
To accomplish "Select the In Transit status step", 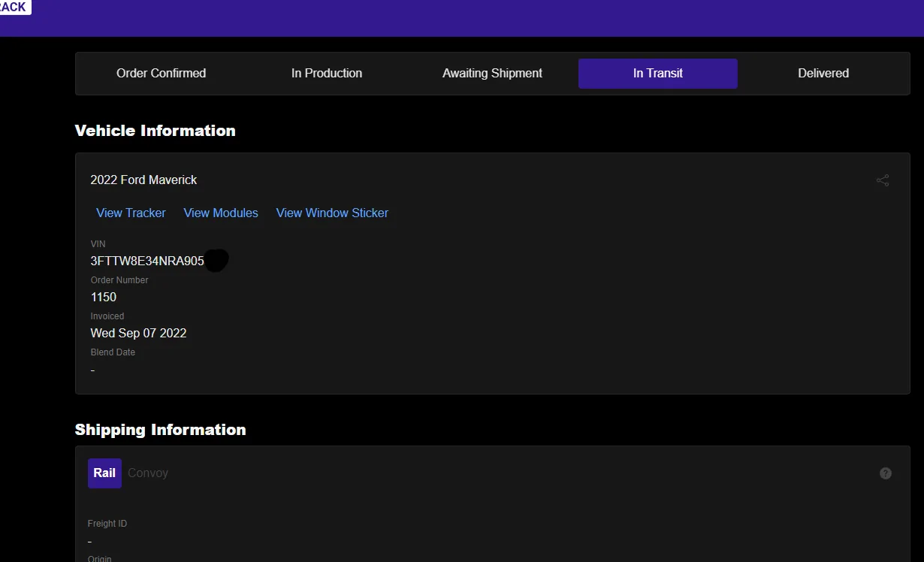I will click(x=658, y=74).
